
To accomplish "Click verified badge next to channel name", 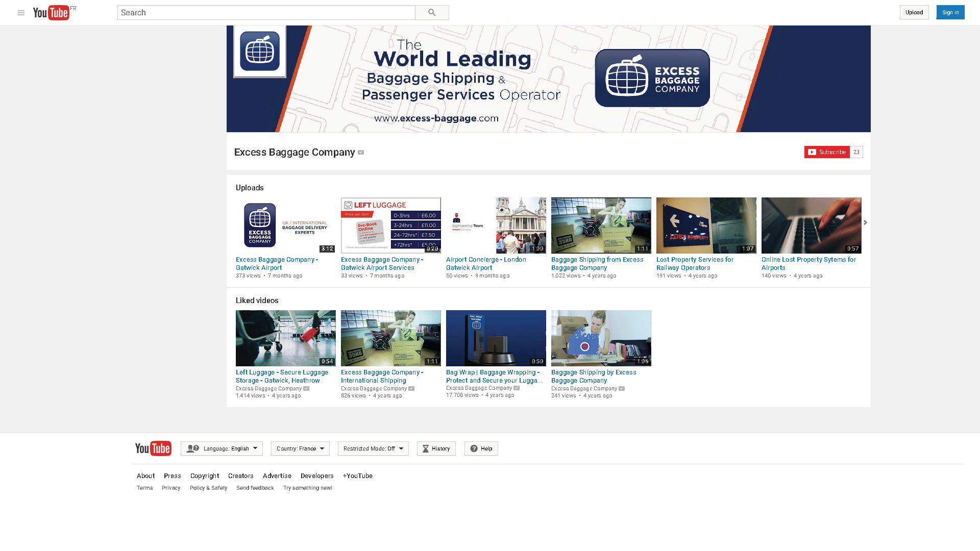I will [x=361, y=153].
